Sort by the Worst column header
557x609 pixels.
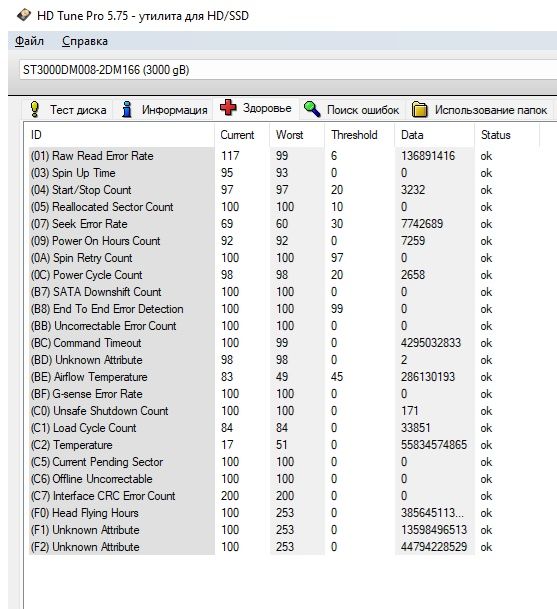click(x=297, y=135)
